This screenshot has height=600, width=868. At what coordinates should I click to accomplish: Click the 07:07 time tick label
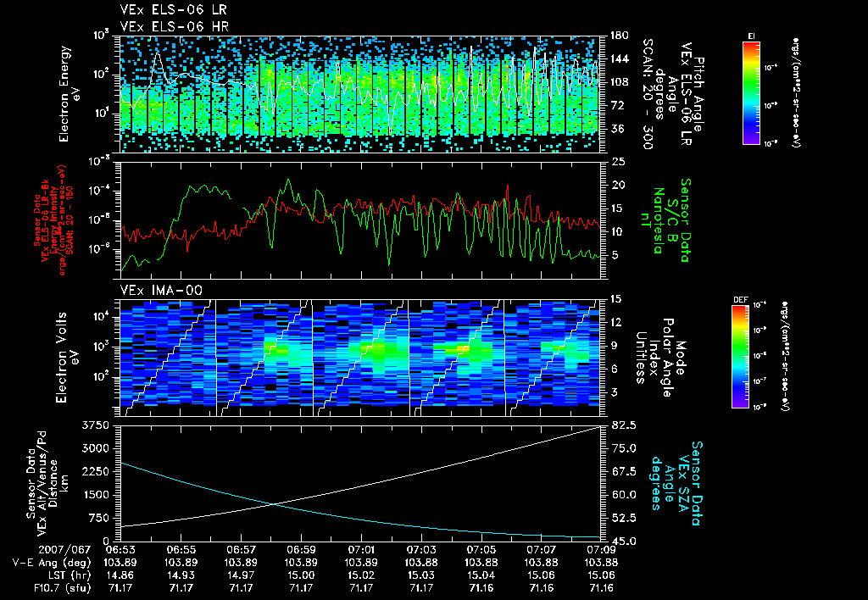[542, 550]
